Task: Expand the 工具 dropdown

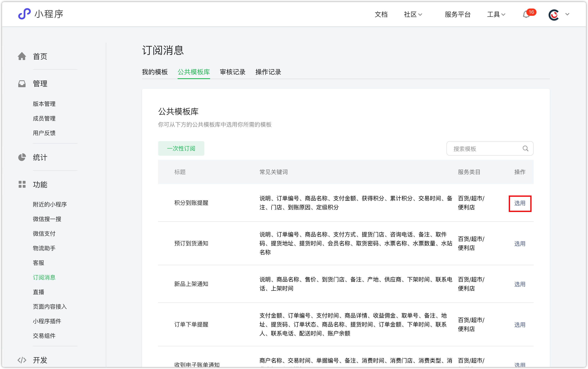Action: (496, 15)
